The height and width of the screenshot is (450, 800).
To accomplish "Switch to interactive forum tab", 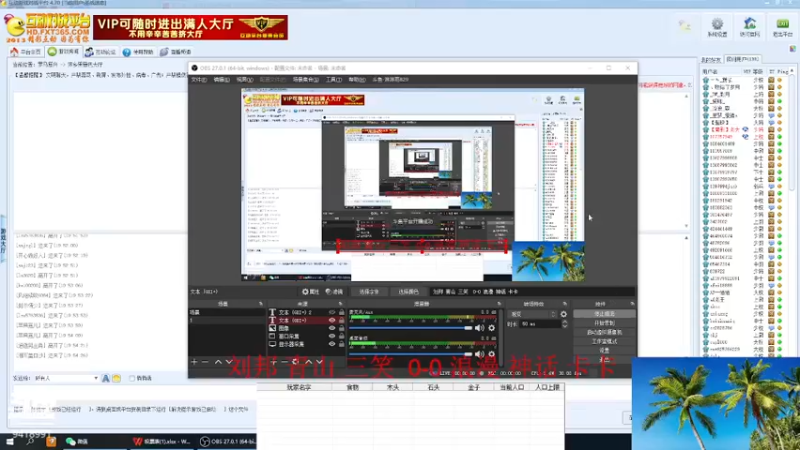I will tap(101, 52).
